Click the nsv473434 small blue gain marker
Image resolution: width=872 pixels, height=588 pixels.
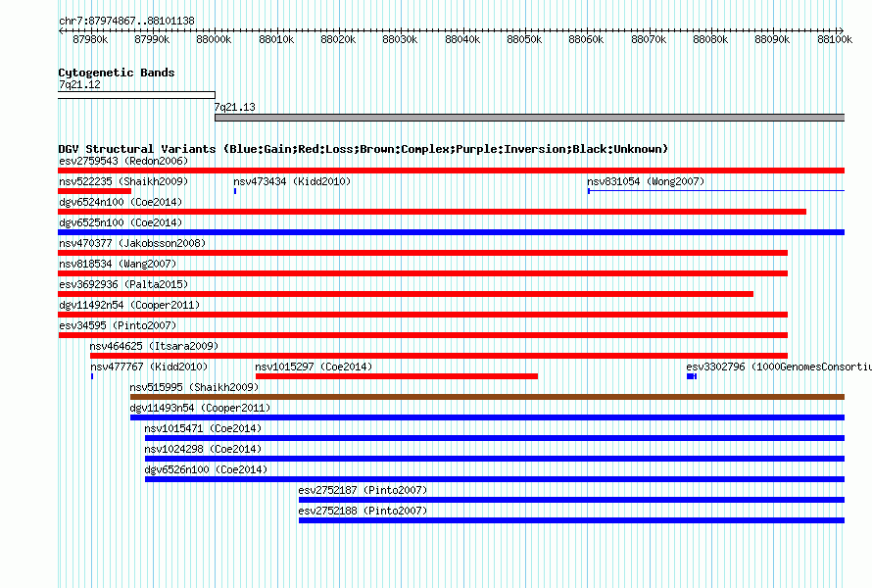coord(235,191)
